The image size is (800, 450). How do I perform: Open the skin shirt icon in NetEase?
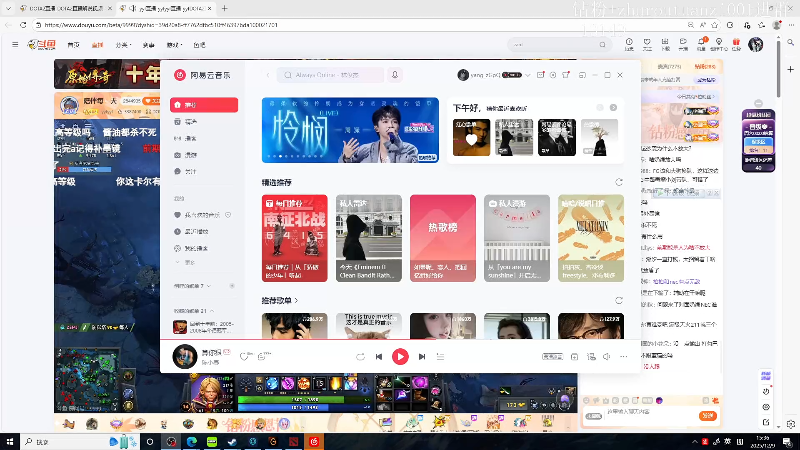566,75
